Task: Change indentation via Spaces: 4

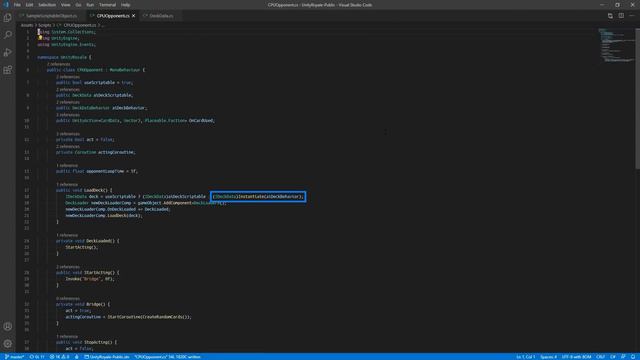Action: [x=549, y=357]
